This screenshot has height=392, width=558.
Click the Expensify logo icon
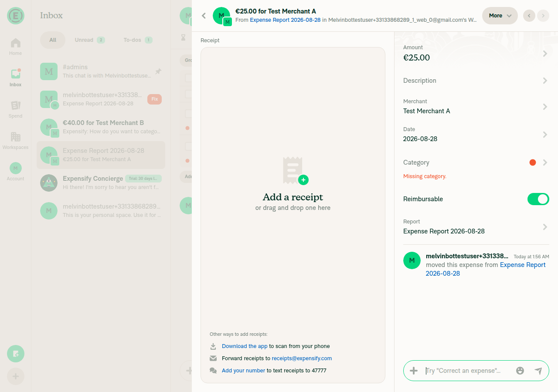(x=16, y=16)
